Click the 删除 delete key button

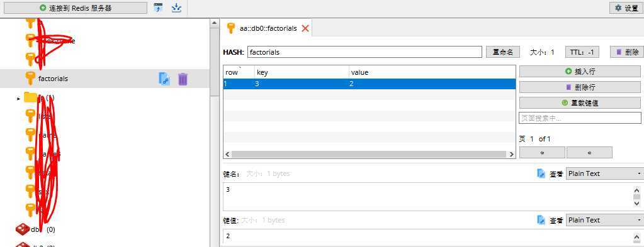[627, 52]
